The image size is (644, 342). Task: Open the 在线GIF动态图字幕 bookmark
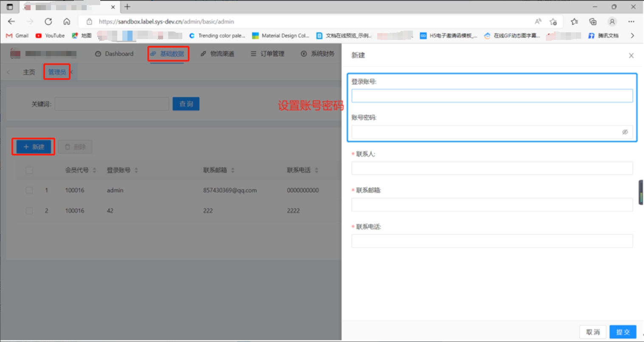click(512, 36)
